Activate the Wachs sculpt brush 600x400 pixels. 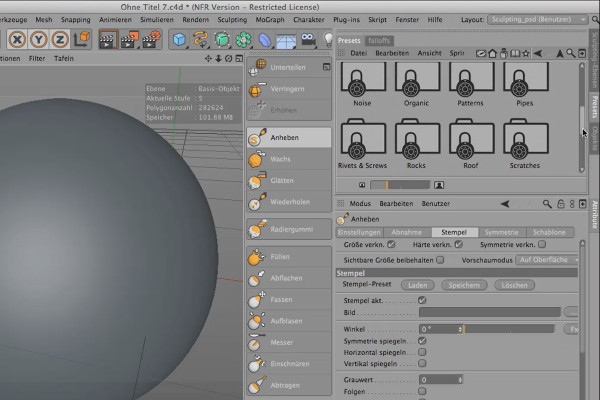tap(289, 159)
